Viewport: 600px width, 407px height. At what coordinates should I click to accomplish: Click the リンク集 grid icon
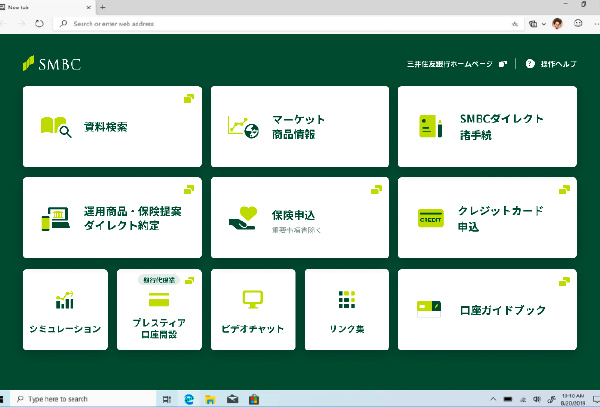pyautogui.click(x=347, y=300)
